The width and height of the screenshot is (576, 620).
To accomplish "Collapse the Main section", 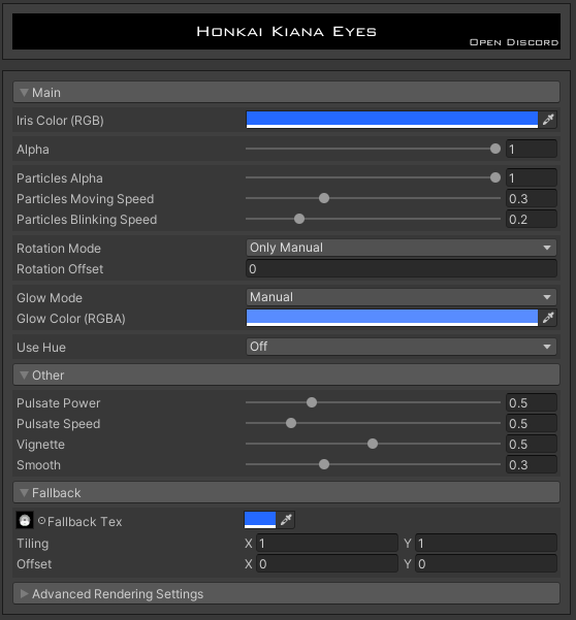I will point(286,92).
